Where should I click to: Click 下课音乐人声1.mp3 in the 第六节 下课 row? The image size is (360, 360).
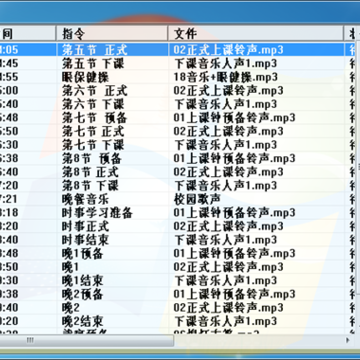pyautogui.click(x=226, y=104)
